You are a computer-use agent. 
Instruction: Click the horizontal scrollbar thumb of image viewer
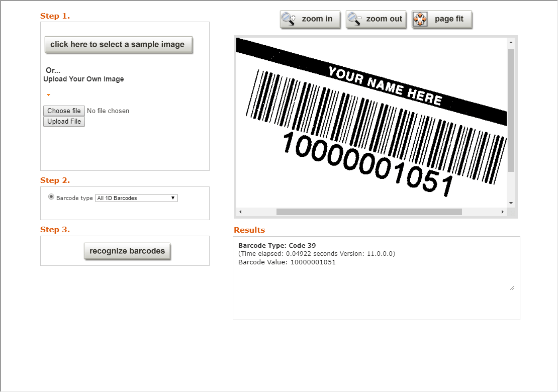[369, 212]
